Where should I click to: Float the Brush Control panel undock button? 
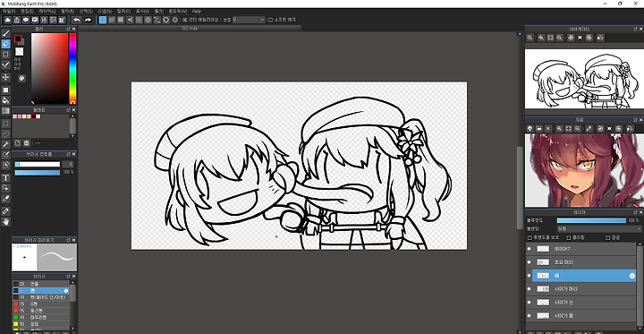(x=69, y=154)
